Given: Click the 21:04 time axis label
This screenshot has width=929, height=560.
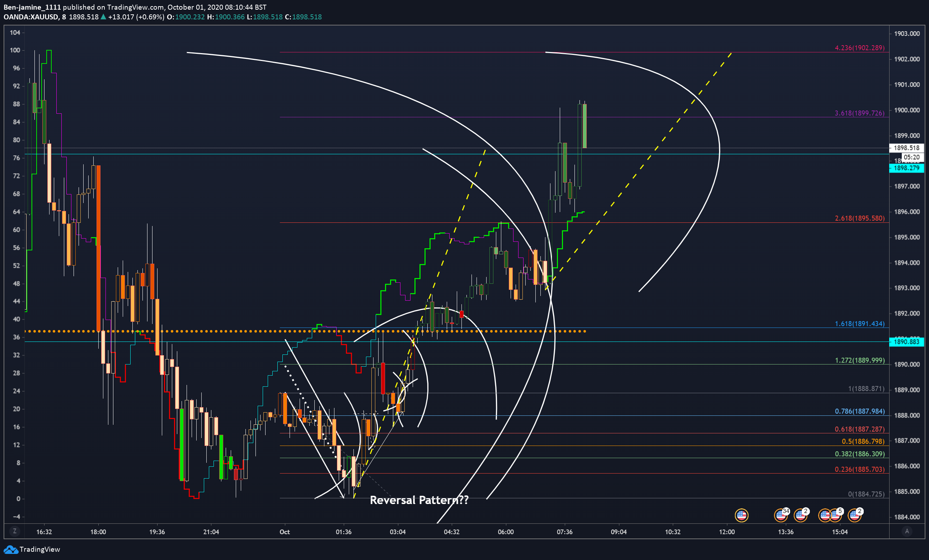Looking at the screenshot, I should (211, 532).
